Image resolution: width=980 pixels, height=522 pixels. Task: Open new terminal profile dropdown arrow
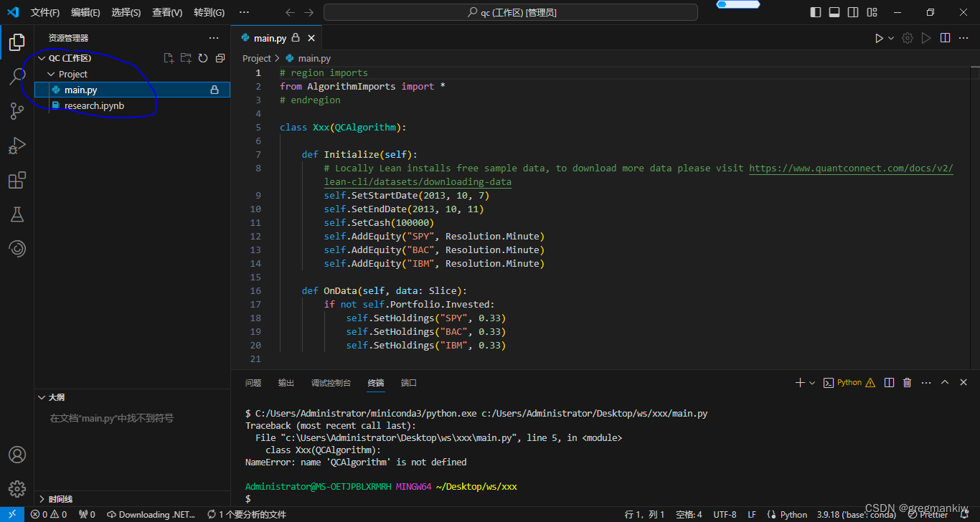pyautogui.click(x=812, y=383)
